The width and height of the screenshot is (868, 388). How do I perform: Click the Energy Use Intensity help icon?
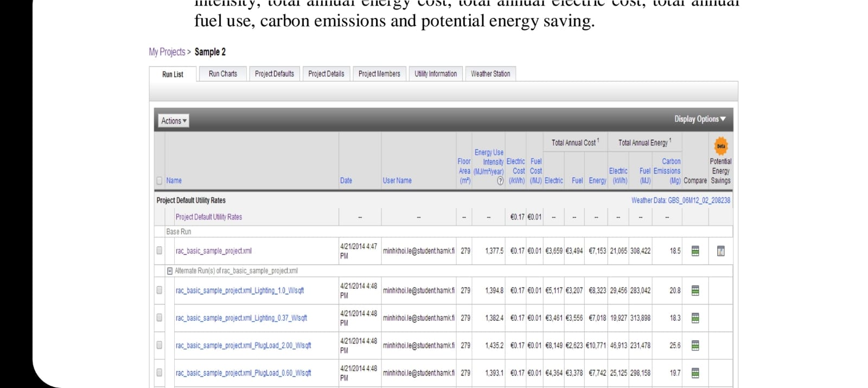500,181
